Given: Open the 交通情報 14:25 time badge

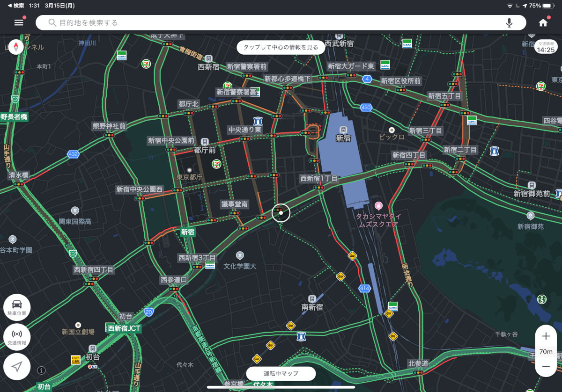Looking at the screenshot, I should point(546,47).
